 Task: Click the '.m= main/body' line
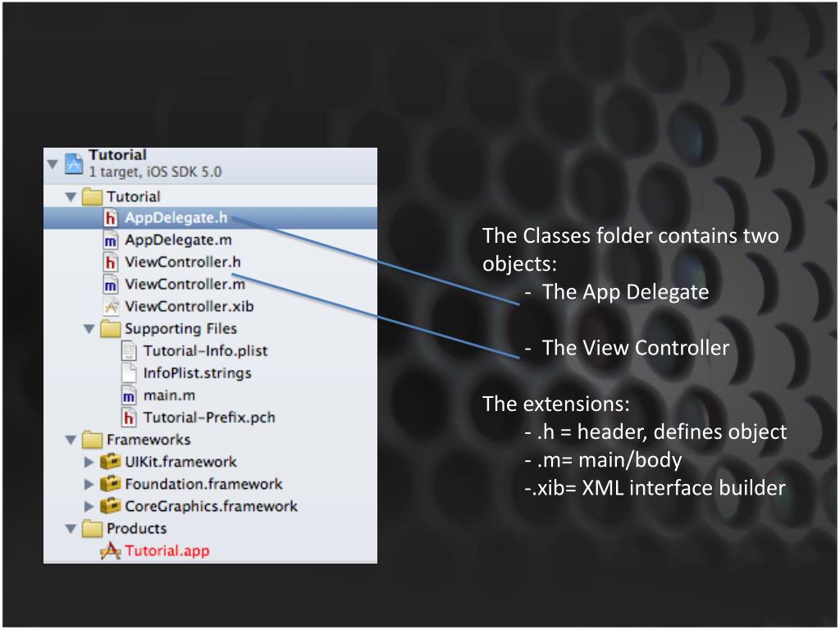click(604, 460)
